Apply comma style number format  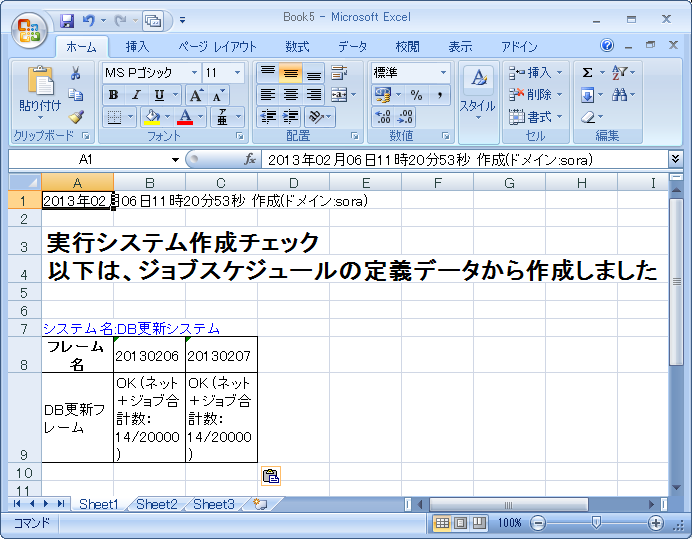tap(440, 94)
